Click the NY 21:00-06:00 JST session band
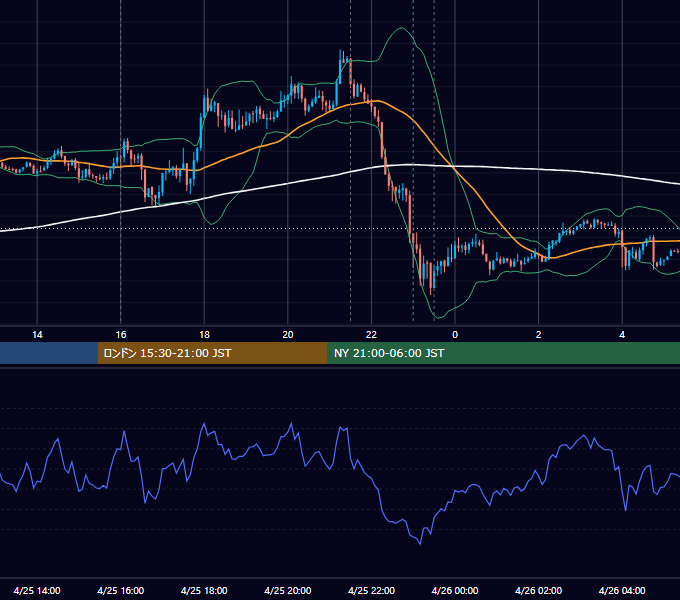680x600 pixels. [503, 353]
